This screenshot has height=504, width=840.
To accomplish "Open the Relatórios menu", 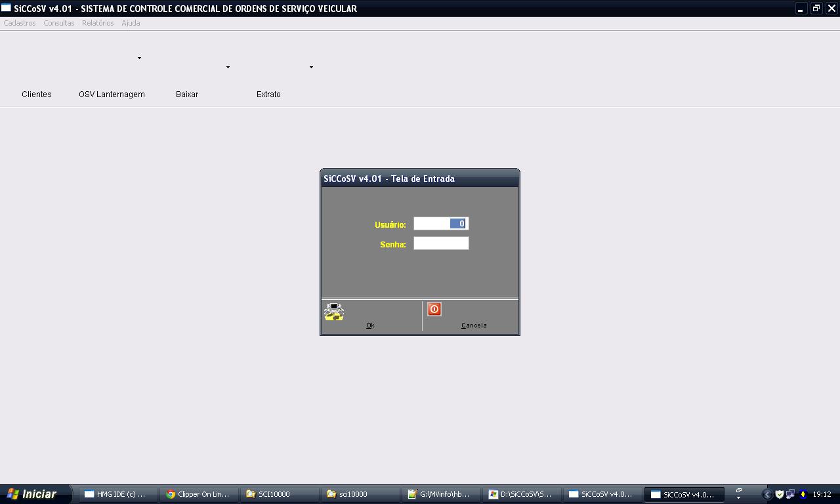I will point(98,23).
